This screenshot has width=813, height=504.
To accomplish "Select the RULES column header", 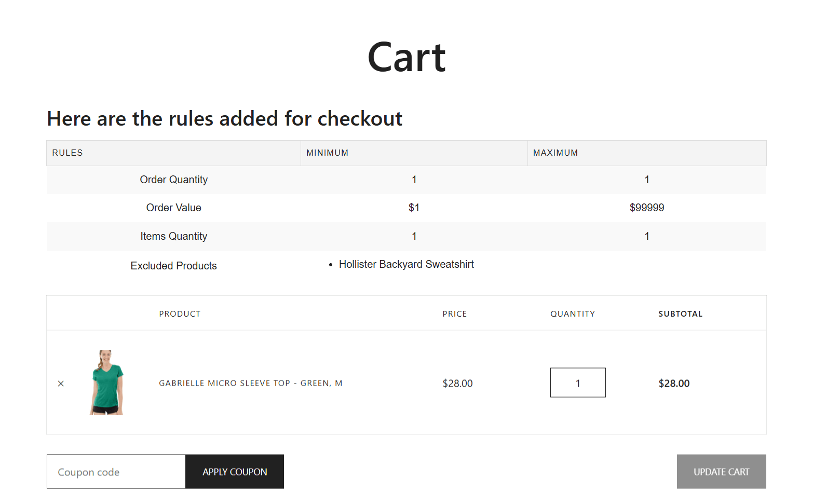I will click(x=67, y=153).
